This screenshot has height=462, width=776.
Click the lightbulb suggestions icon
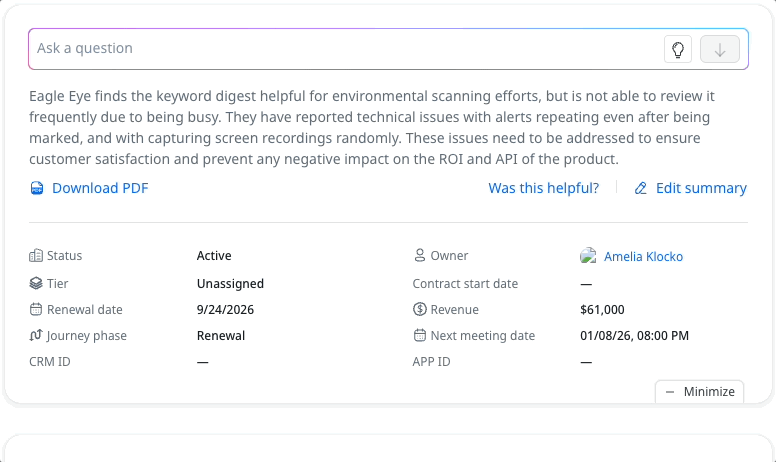pyautogui.click(x=678, y=49)
